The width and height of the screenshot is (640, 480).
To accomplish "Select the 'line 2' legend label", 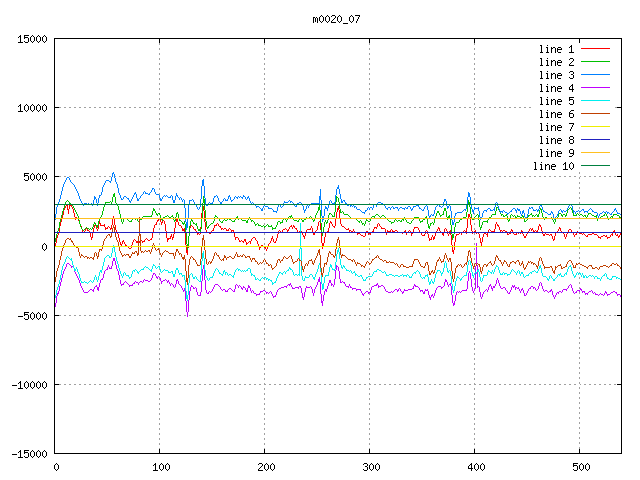I will (556, 62).
